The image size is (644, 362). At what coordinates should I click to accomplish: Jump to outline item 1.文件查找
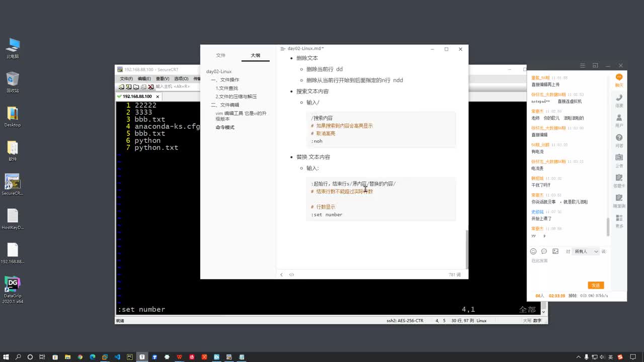pos(227,88)
